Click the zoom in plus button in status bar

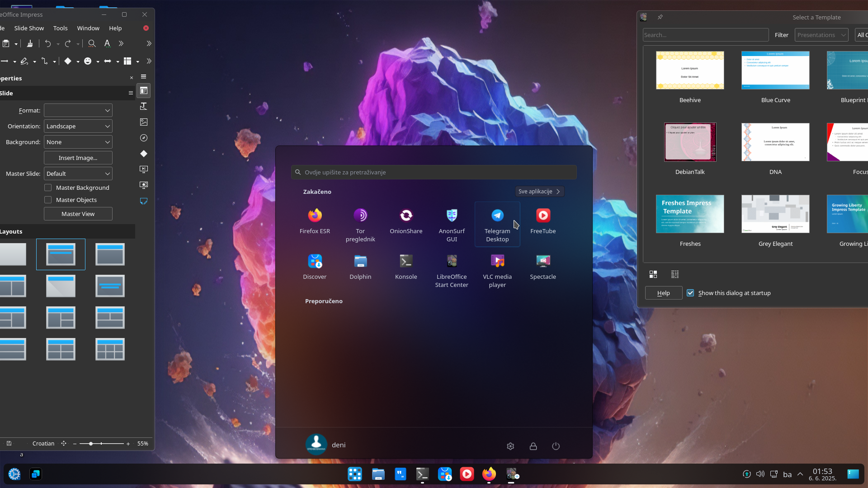coord(128,444)
